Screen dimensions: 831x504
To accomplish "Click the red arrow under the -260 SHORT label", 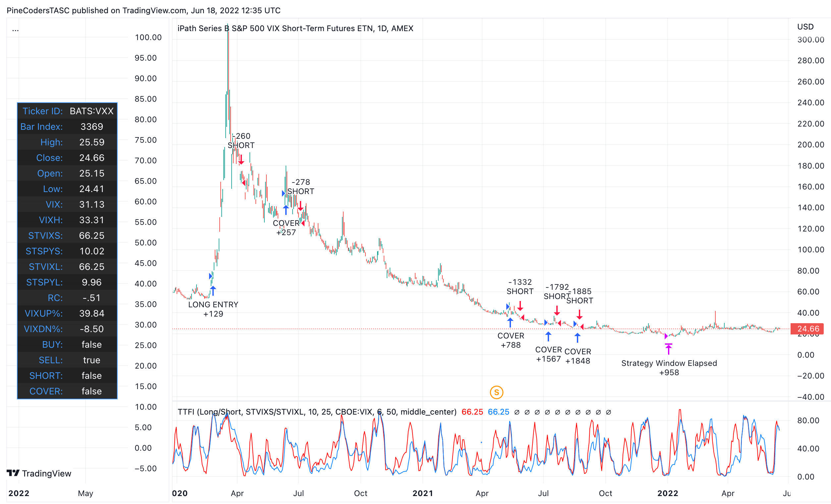I will [x=241, y=160].
